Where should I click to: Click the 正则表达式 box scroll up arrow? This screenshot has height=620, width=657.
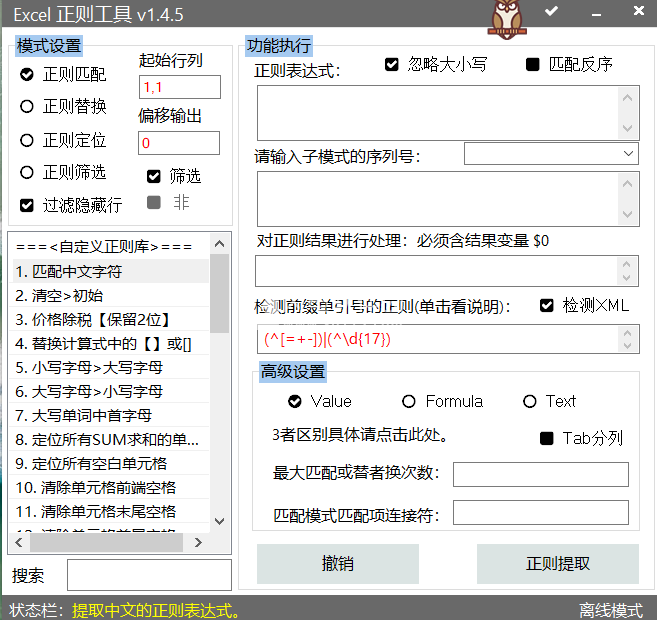627,98
